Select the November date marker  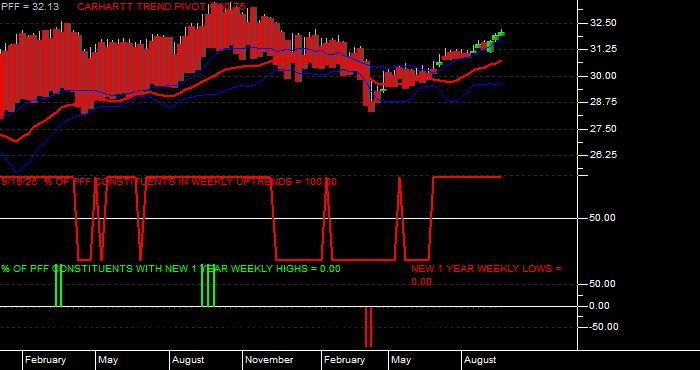pyautogui.click(x=269, y=360)
